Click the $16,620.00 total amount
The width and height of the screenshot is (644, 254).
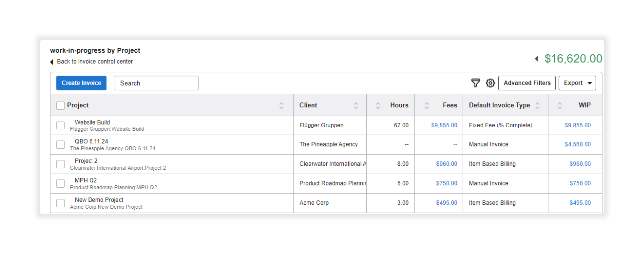(x=573, y=59)
